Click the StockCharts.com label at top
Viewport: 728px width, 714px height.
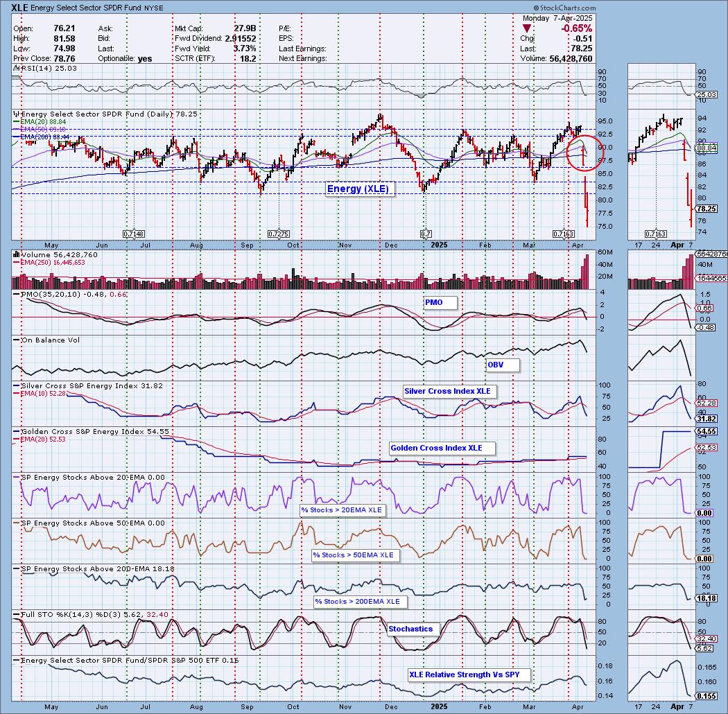pyautogui.click(x=564, y=8)
